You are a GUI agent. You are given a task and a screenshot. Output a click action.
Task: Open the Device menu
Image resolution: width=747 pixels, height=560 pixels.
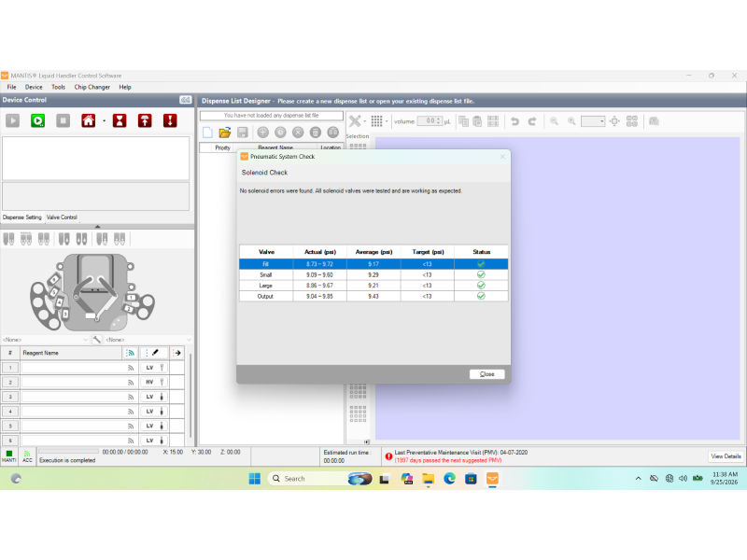coord(34,87)
